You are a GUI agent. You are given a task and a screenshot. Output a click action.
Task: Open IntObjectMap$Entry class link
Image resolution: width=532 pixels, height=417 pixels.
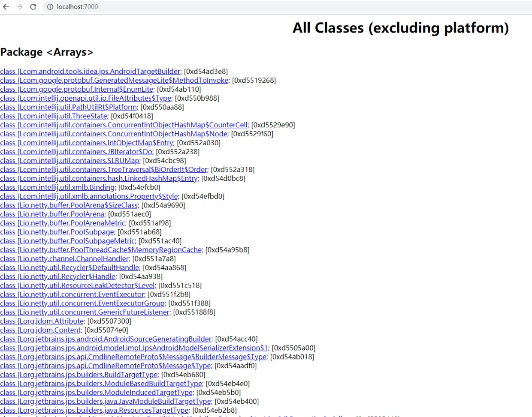coord(88,143)
